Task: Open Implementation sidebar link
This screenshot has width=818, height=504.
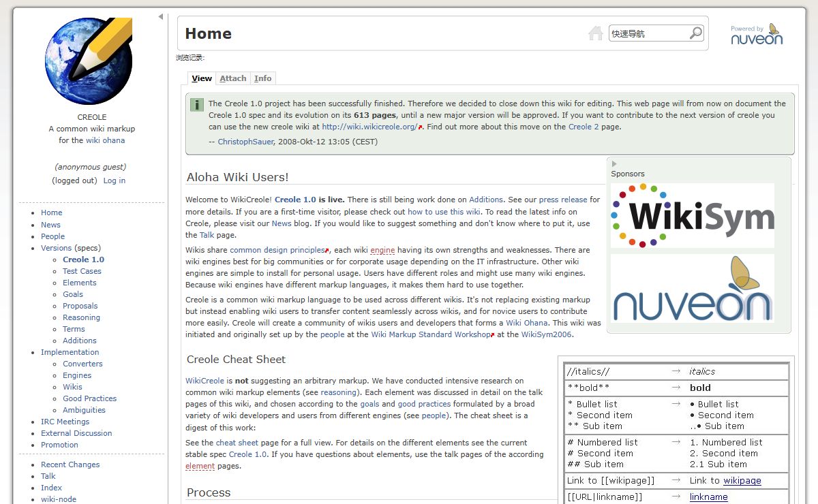Action: pos(70,352)
